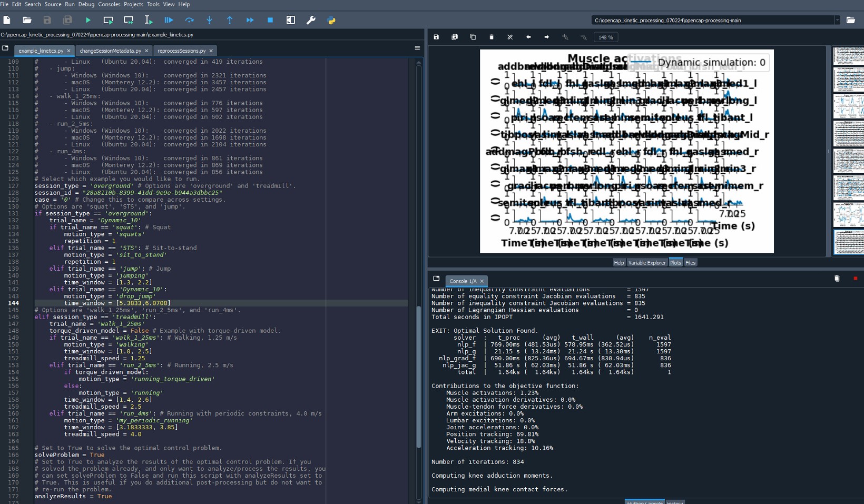This screenshot has height=504, width=864.
Task: Open Search menu
Action: [33, 4]
